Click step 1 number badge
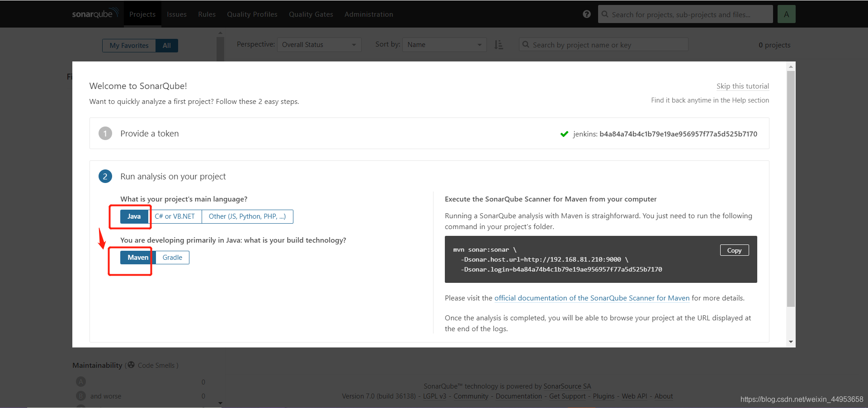Image resolution: width=868 pixels, height=408 pixels. [x=105, y=133]
